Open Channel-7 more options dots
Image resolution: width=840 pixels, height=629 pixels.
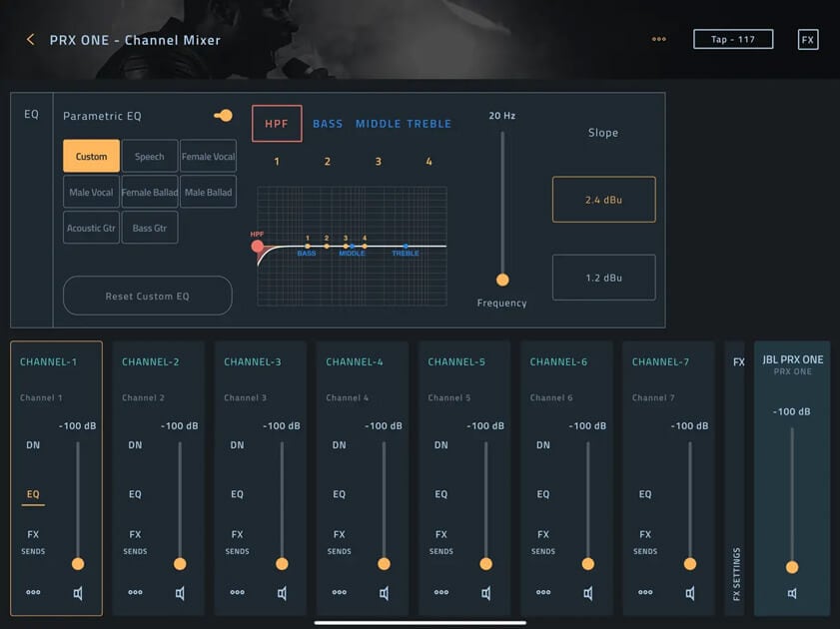pyautogui.click(x=645, y=592)
